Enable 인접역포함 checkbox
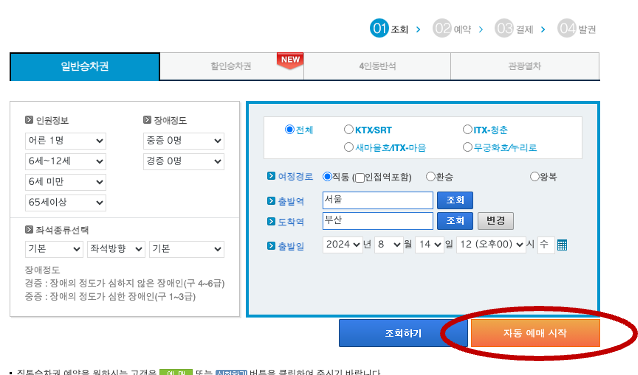 360,178
